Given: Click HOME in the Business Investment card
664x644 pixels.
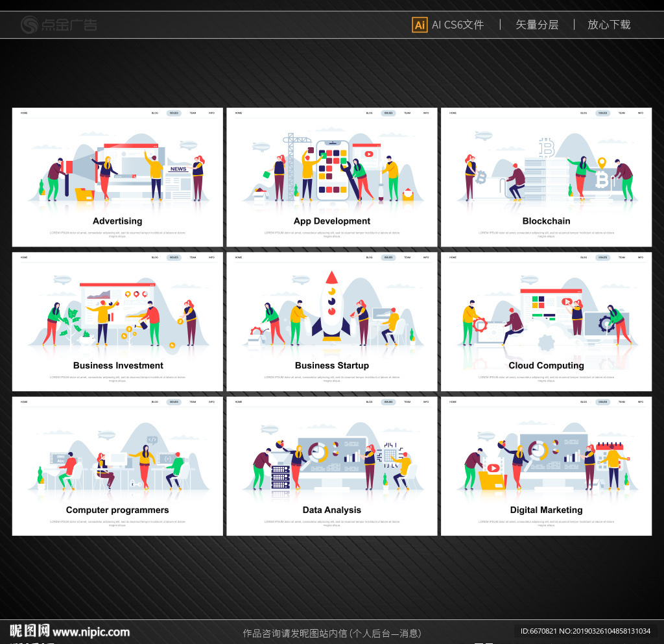Looking at the screenshot, I should coord(24,257).
